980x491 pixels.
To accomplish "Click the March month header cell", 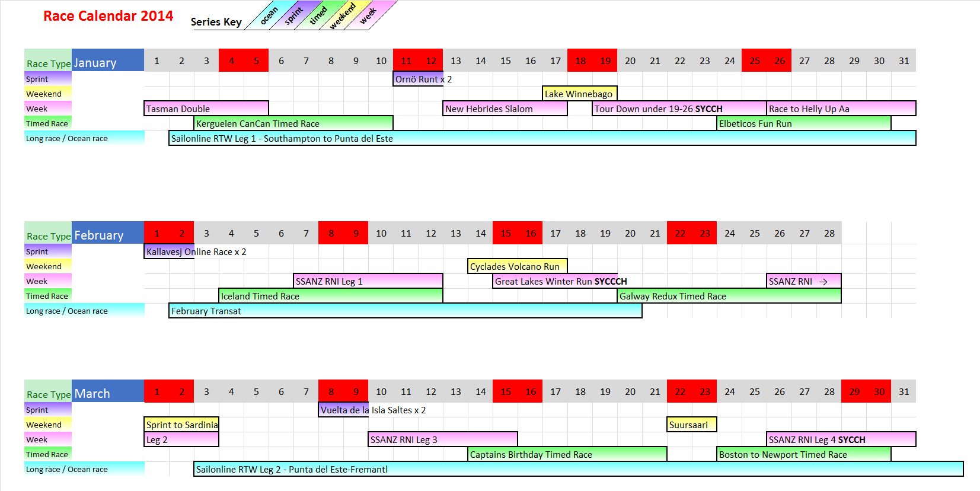I will [107, 393].
